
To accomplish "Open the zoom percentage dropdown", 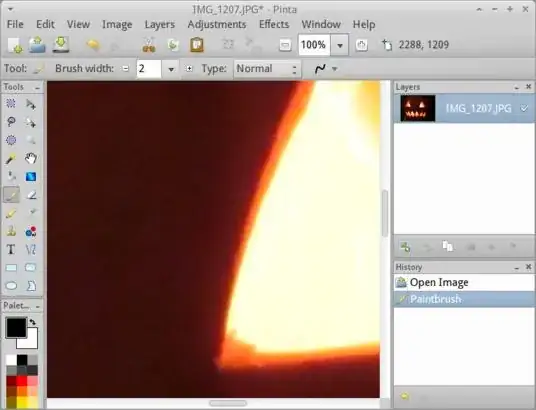I will 340,45.
